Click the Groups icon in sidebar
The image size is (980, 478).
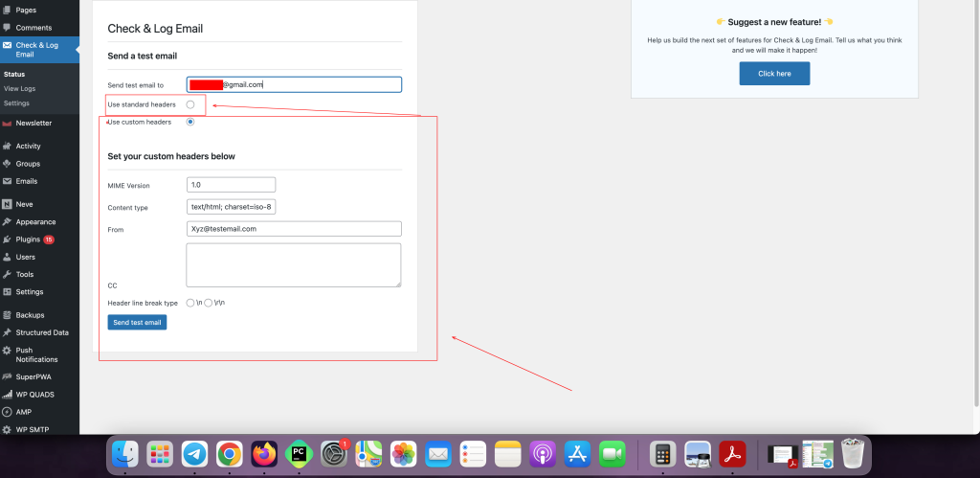click(x=7, y=164)
